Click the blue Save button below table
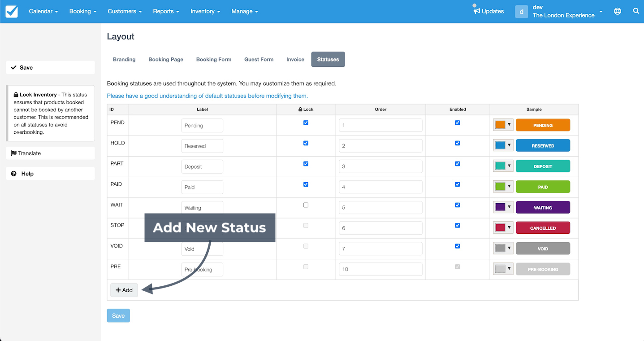 pos(118,315)
